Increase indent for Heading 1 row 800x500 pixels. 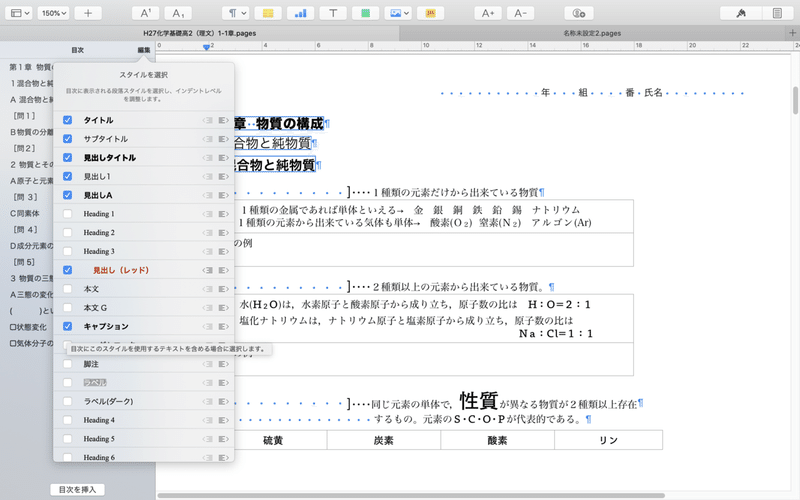[223, 214]
